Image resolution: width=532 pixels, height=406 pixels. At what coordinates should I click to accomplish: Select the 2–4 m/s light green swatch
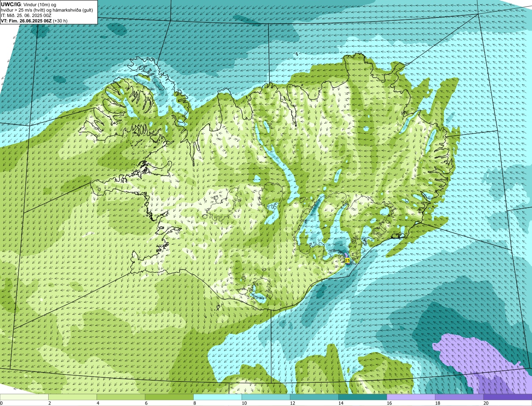pos(73,397)
